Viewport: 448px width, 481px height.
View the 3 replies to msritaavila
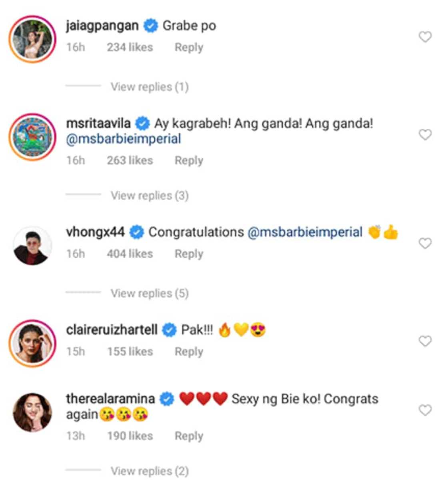[150, 195]
